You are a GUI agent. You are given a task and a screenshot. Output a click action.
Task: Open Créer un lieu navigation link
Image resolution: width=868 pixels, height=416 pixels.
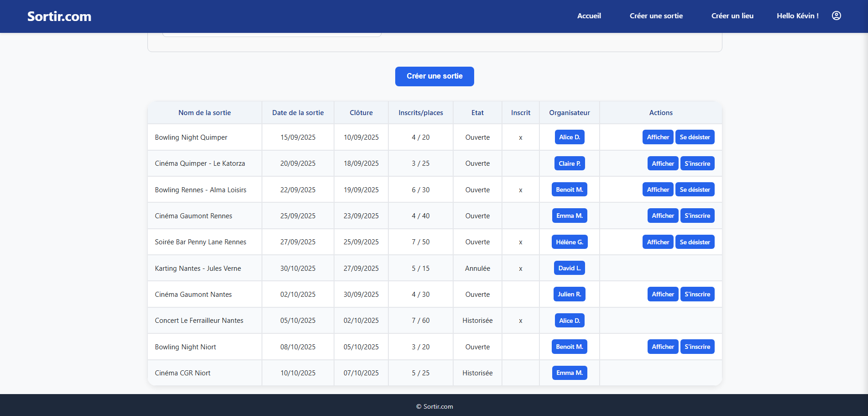pyautogui.click(x=732, y=16)
